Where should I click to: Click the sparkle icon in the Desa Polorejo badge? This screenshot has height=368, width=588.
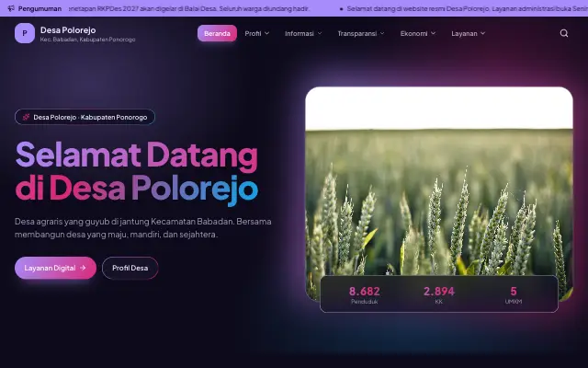(26, 117)
